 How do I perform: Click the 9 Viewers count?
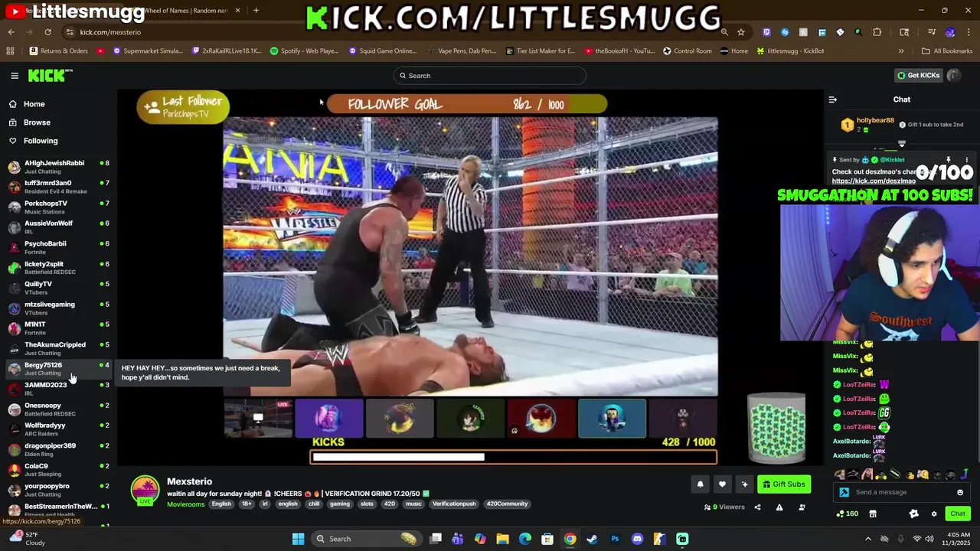click(724, 507)
